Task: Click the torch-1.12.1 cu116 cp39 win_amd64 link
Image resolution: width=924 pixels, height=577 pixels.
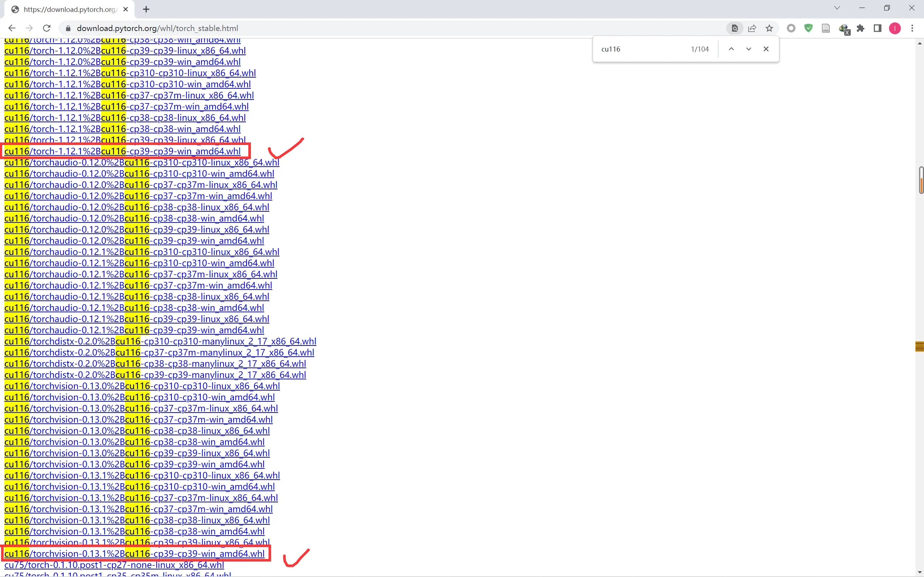Action: pos(122,151)
